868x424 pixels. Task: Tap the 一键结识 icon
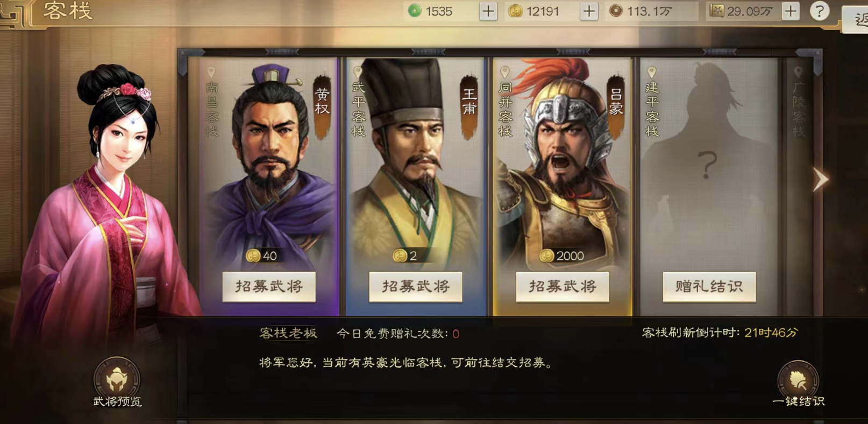click(x=798, y=381)
